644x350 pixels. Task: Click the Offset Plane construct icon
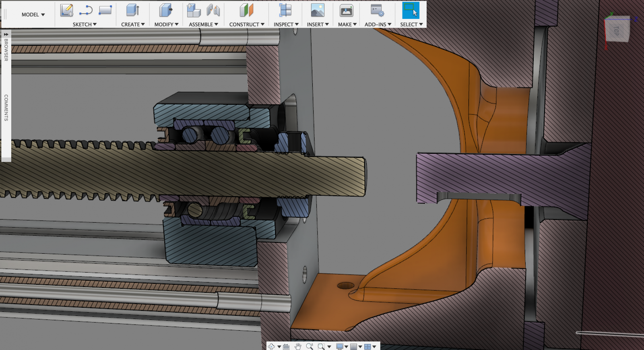tap(246, 10)
